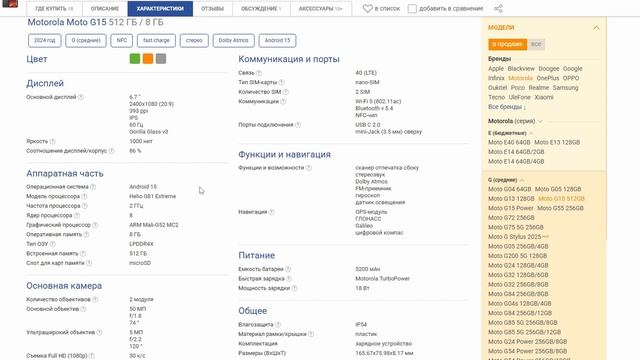
Task: Open the 'Motorola (серия)' dropdown
Action: click(515, 121)
